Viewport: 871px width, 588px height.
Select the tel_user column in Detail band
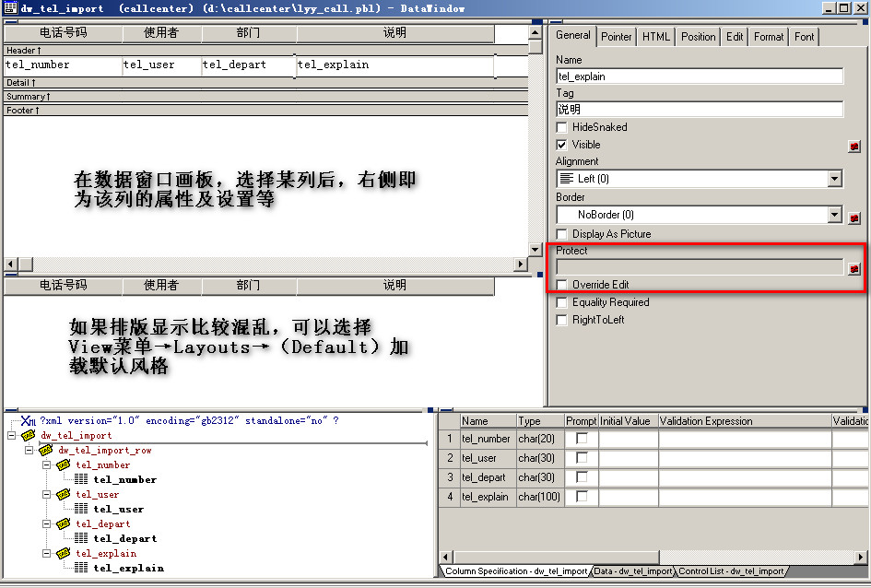coord(161,65)
